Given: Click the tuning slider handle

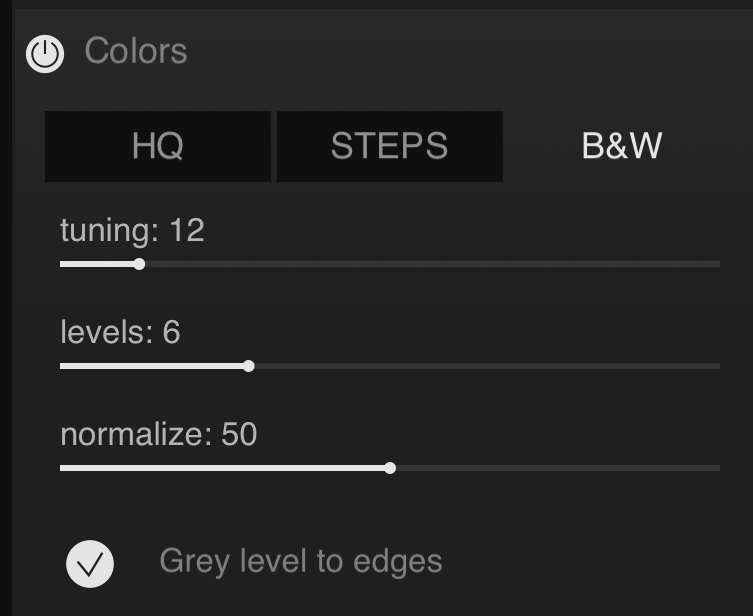Looking at the screenshot, I should (139, 264).
